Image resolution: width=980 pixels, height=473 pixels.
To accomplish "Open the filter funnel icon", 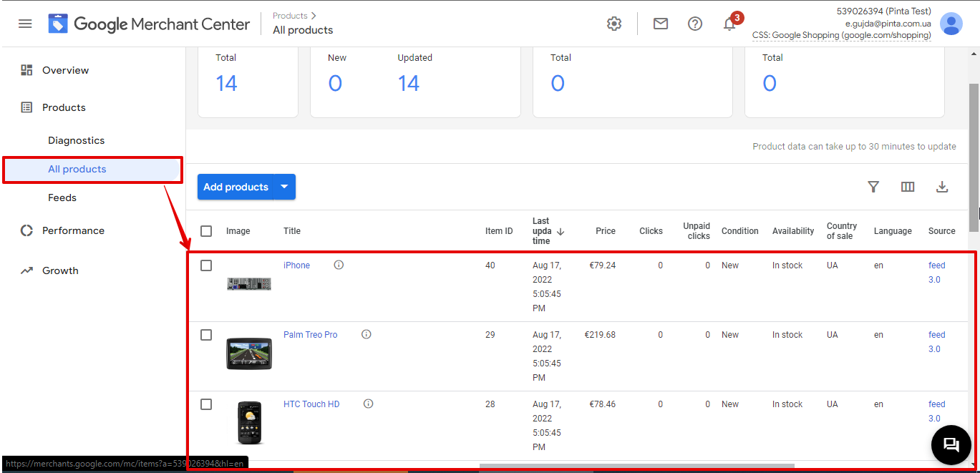I will click(x=873, y=187).
